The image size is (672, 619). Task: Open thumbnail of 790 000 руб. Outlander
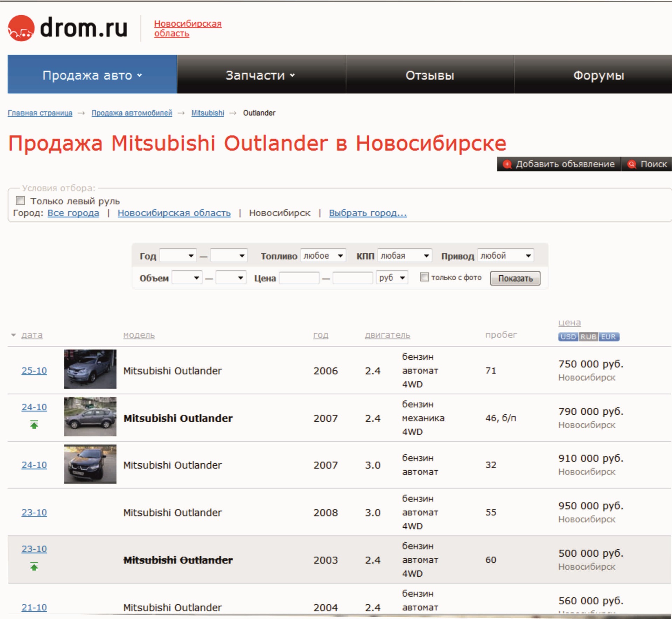90,416
